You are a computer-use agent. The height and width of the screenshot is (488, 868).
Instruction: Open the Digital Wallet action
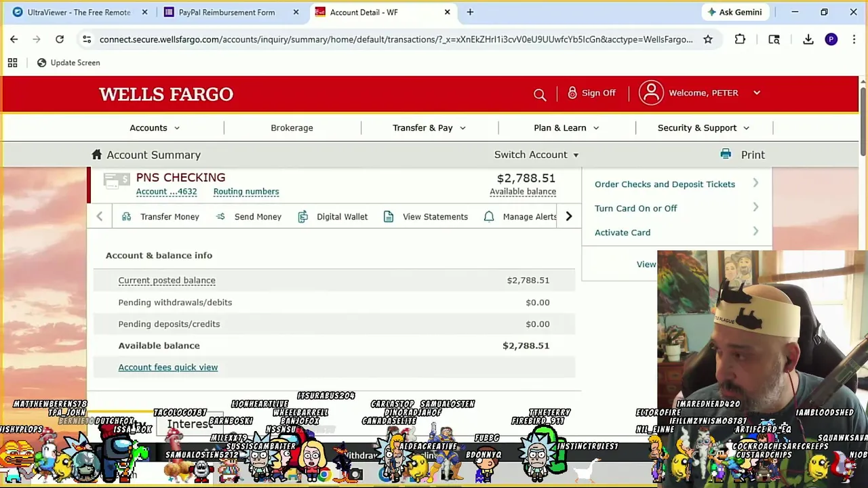pos(332,216)
